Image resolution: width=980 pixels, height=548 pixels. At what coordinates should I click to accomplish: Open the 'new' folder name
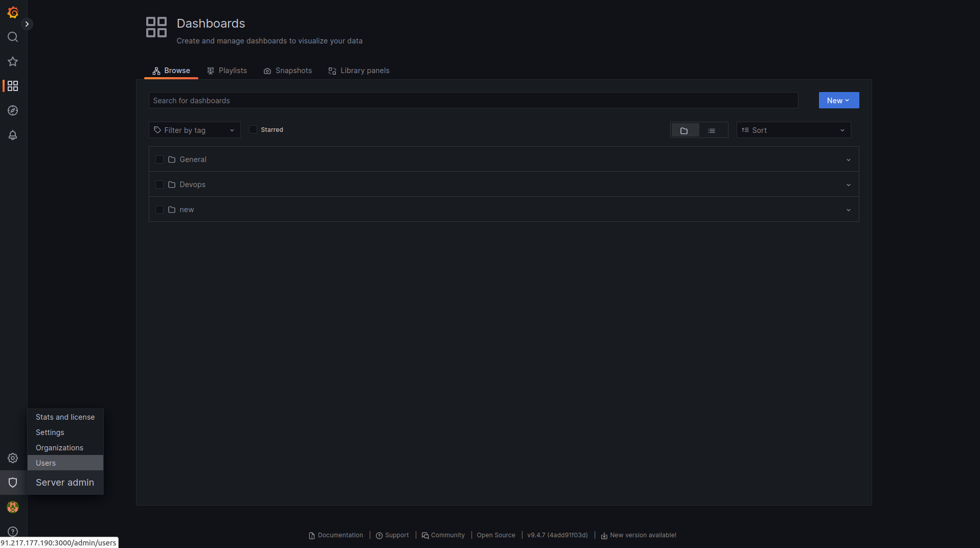coord(187,210)
